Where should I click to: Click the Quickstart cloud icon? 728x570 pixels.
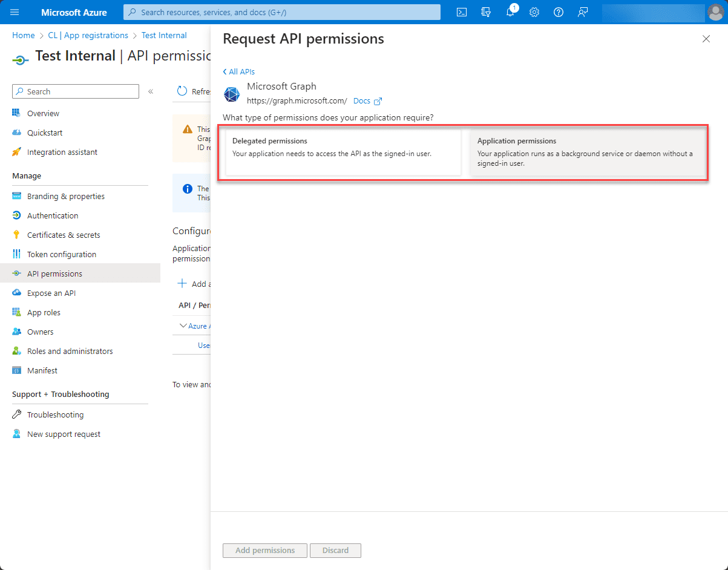[16, 133]
